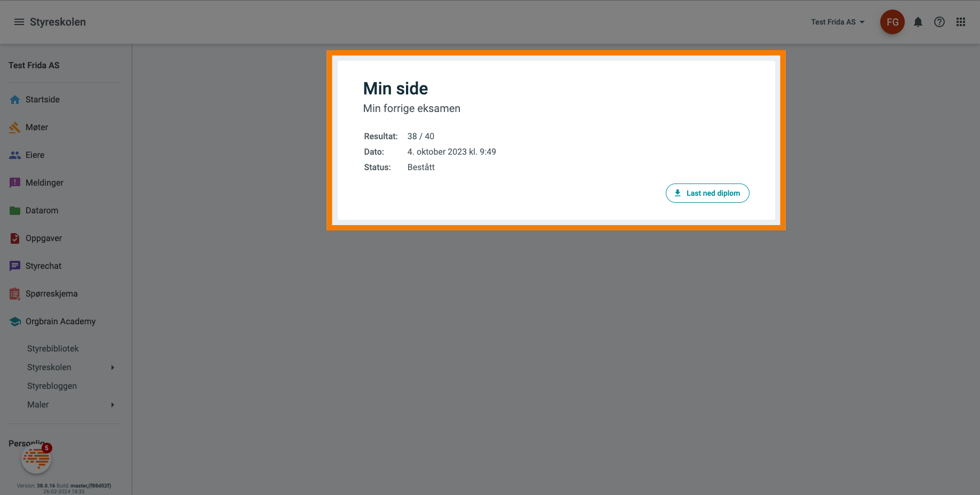Screen dimensions: 980x495
Task: Open notifications bell icon
Action: 918,22
